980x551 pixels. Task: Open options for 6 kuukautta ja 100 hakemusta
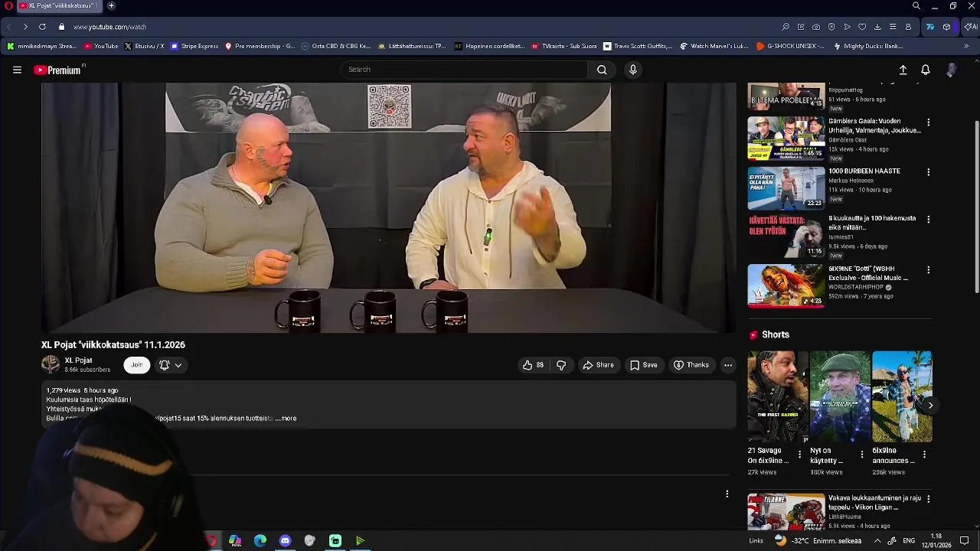click(x=928, y=220)
